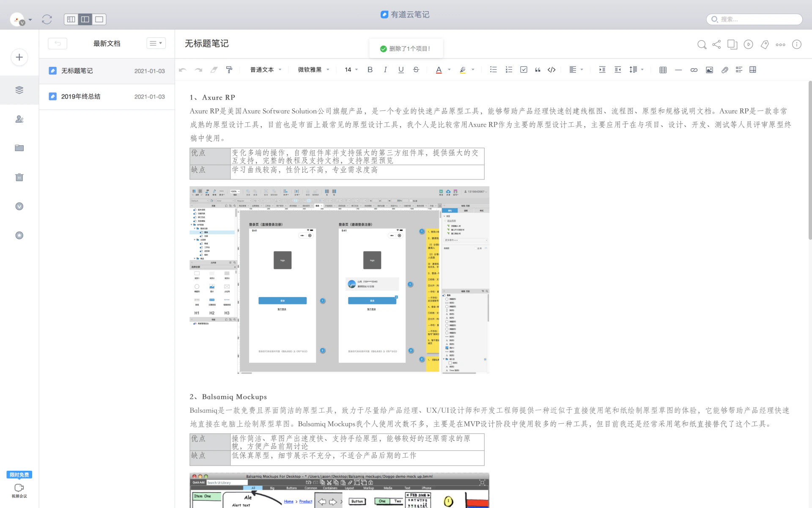Screen dimensions: 812x508
Task: Click the editor's vertical scrollbar
Action: point(809,161)
